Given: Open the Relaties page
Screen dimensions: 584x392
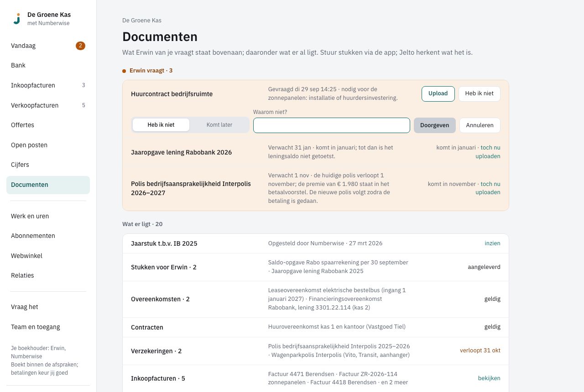Looking at the screenshot, I should (x=48, y=275).
